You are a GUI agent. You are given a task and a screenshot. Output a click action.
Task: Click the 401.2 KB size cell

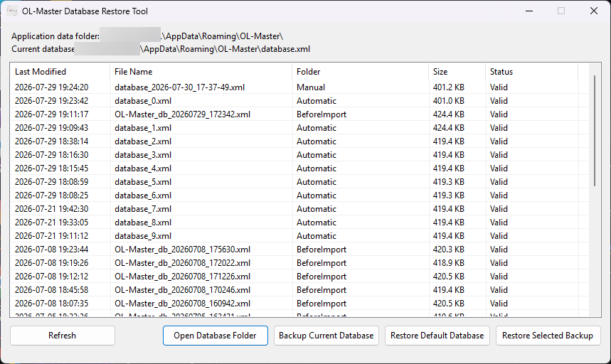point(449,87)
